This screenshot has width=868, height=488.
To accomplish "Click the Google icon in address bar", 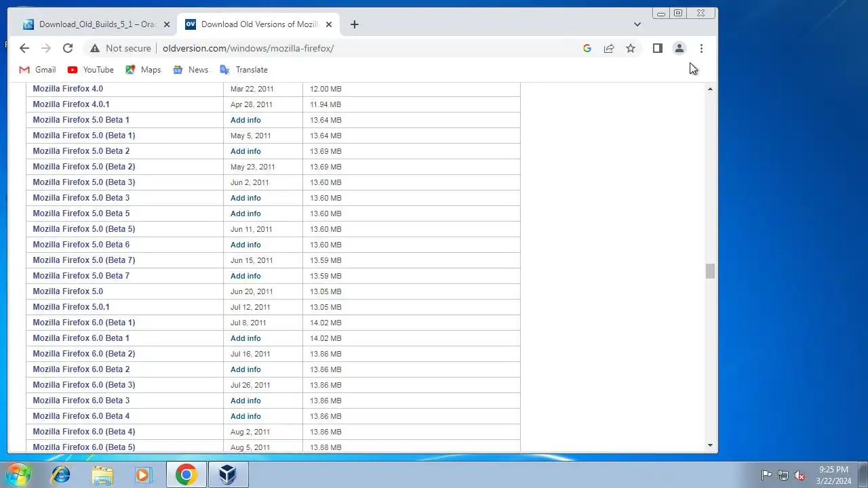I will pos(587,48).
